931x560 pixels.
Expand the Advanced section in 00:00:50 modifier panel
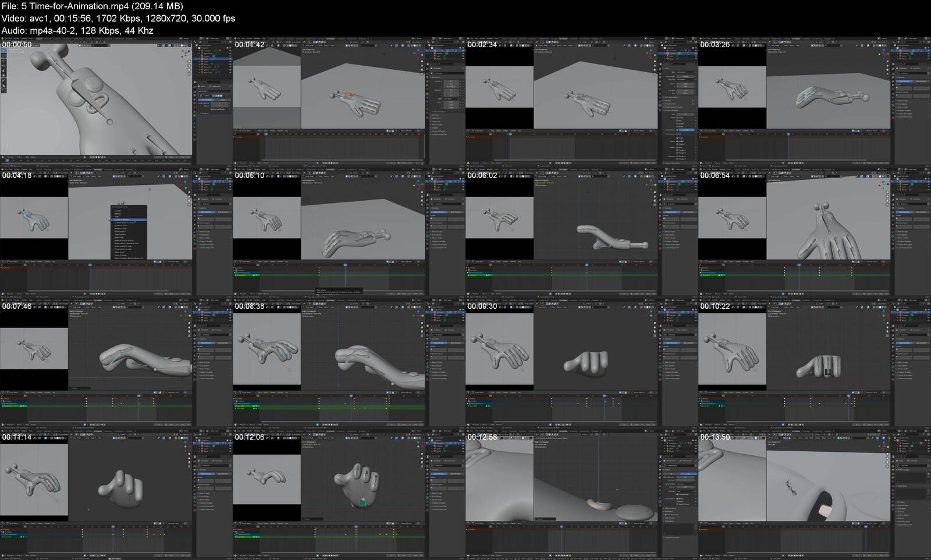point(201,113)
